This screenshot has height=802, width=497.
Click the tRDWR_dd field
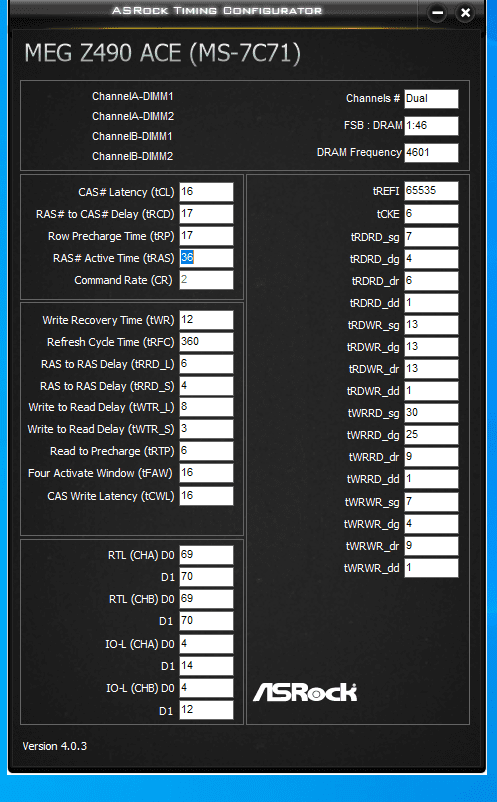[x=431, y=391]
